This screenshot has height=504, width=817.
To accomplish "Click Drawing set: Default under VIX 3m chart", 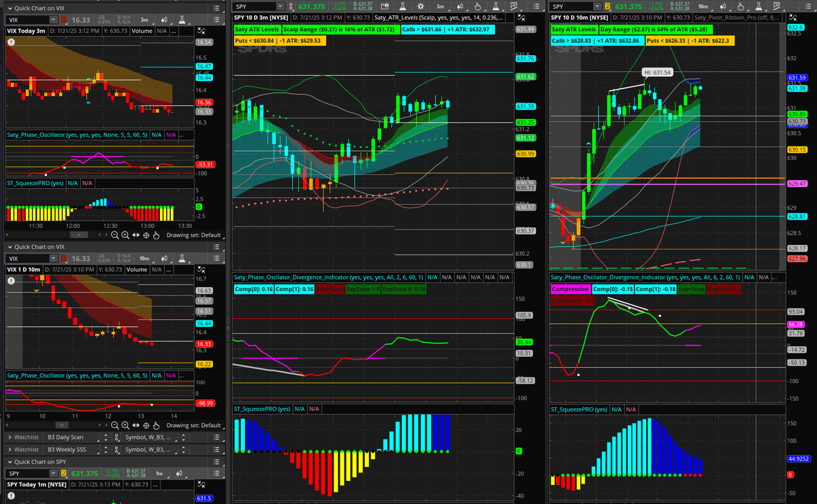I will (x=194, y=235).
